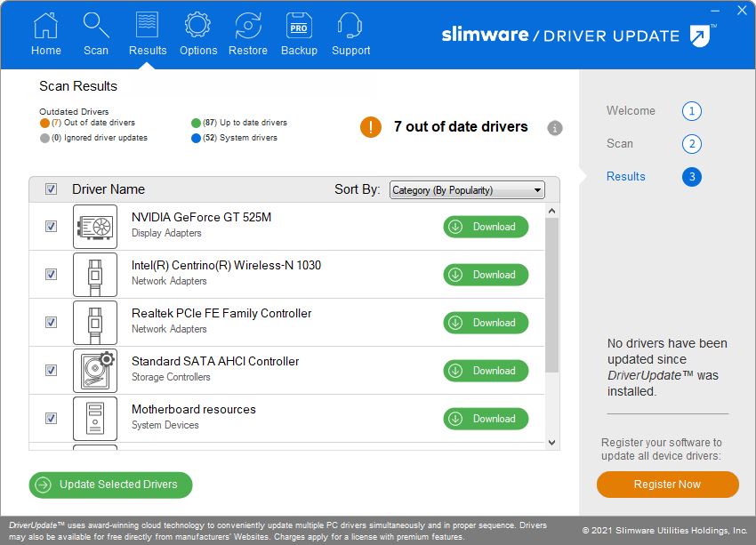Open the Options gear icon

pos(197,25)
